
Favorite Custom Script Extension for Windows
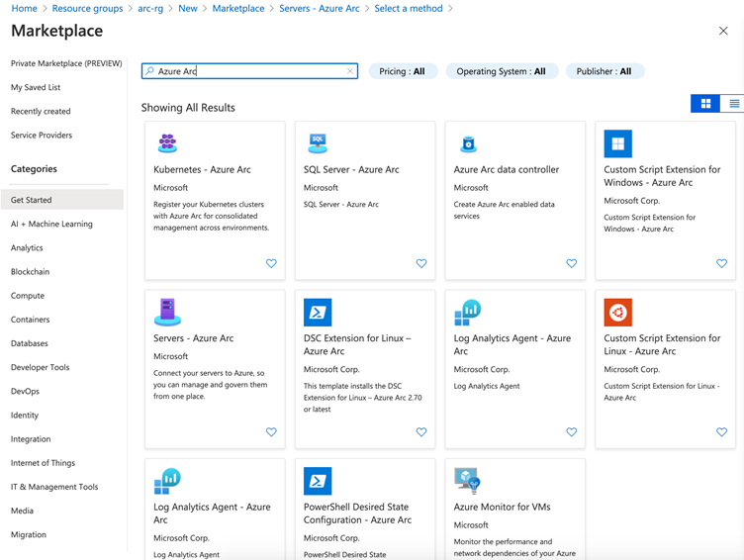point(721,263)
